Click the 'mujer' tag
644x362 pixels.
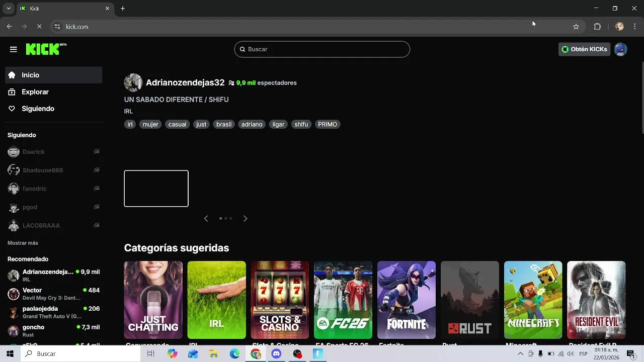click(150, 124)
